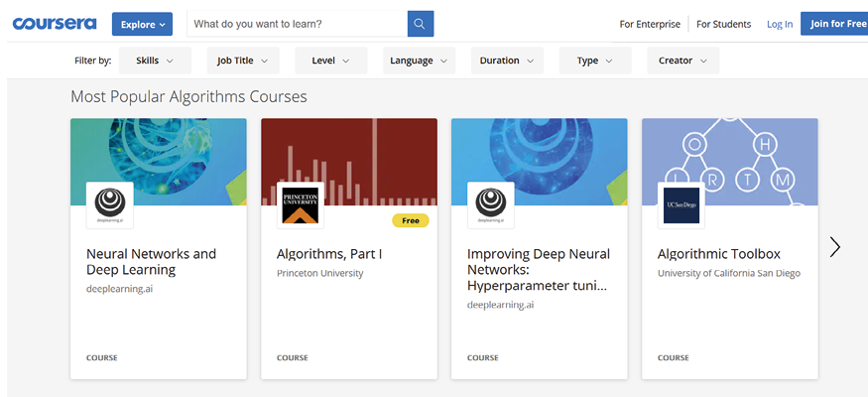Open the Level filter dropdown
868x397 pixels.
point(331,61)
